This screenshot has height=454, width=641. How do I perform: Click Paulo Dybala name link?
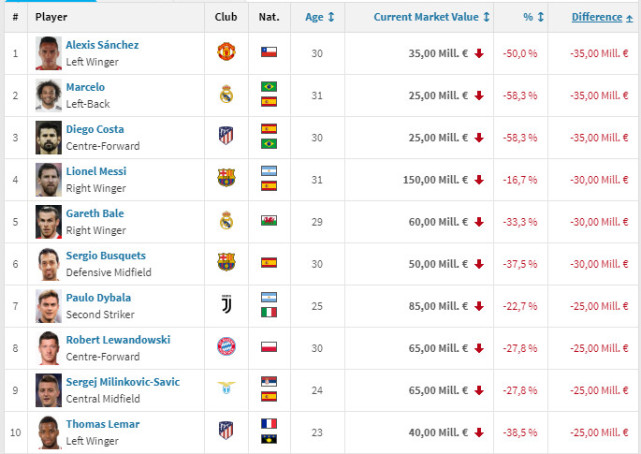[98, 297]
